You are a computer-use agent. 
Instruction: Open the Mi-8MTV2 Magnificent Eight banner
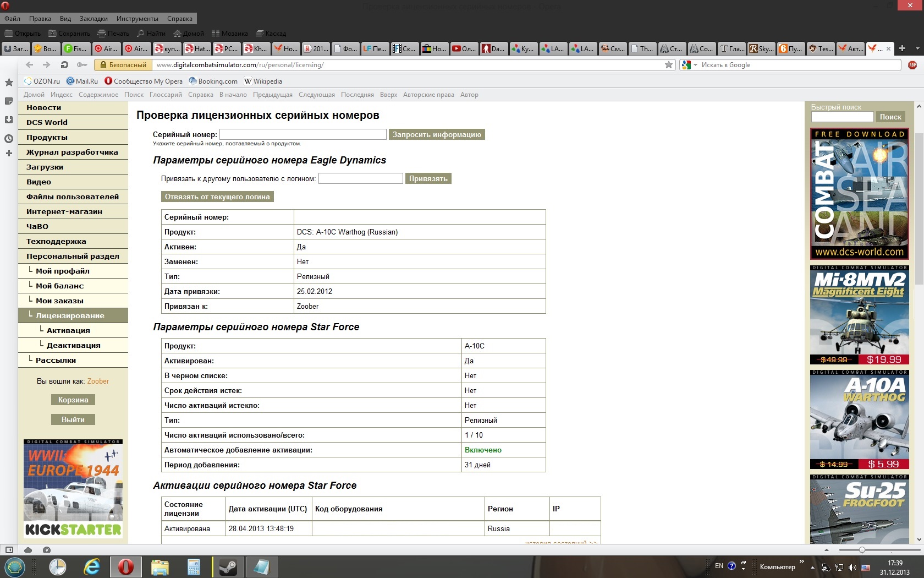860,315
